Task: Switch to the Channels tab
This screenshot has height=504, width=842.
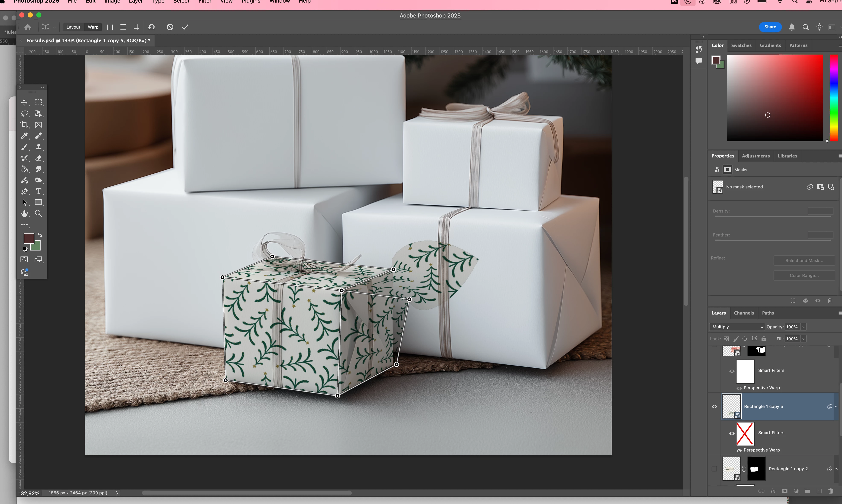Action: [x=743, y=313]
